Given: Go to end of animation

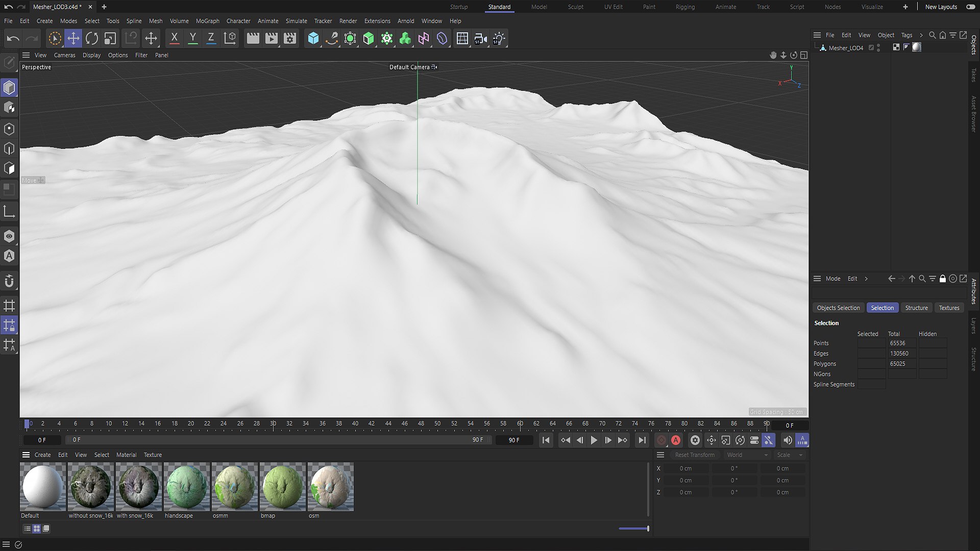Looking at the screenshot, I should (x=642, y=440).
